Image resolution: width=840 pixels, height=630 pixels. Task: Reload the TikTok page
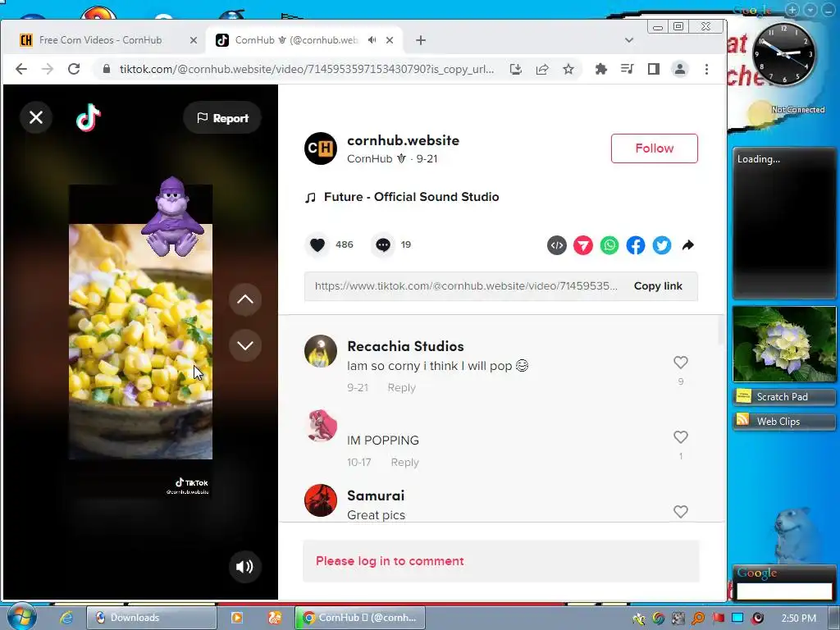point(74,69)
